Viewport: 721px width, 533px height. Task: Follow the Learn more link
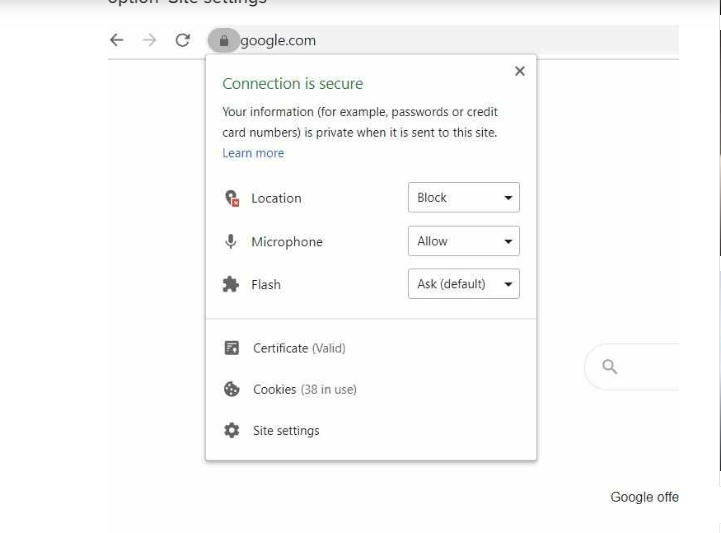point(253,153)
